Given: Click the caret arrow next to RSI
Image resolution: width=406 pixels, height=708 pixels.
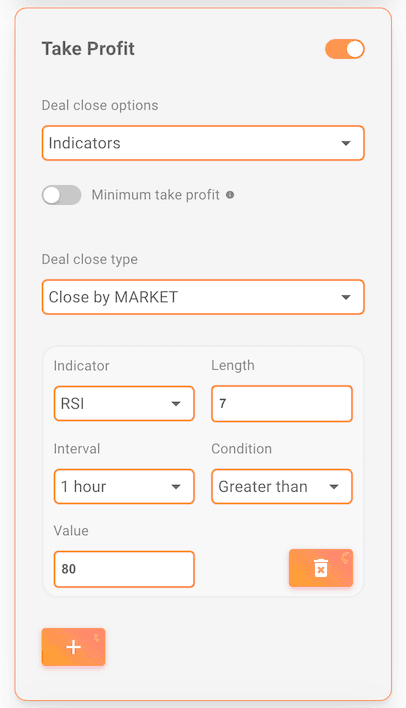Looking at the screenshot, I should coord(176,404).
